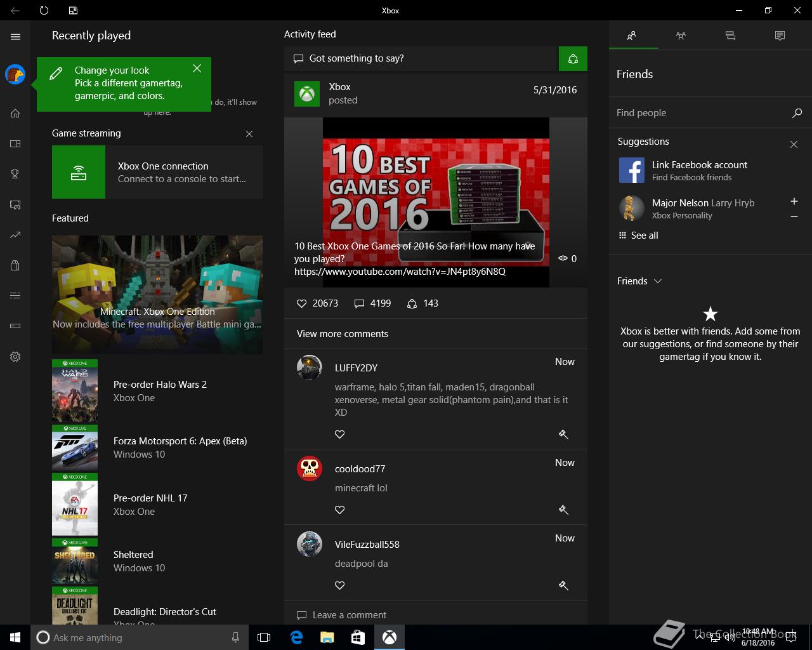Open Connection console icon in sidebar
Image resolution: width=812 pixels, height=650 pixels.
tap(15, 326)
